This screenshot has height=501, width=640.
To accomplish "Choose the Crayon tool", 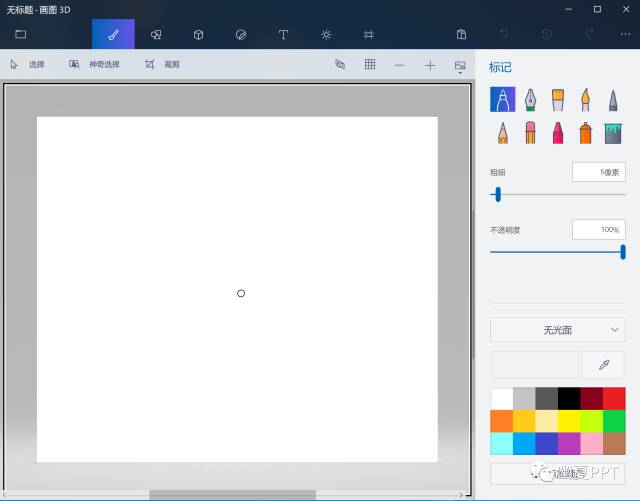I will point(558,133).
